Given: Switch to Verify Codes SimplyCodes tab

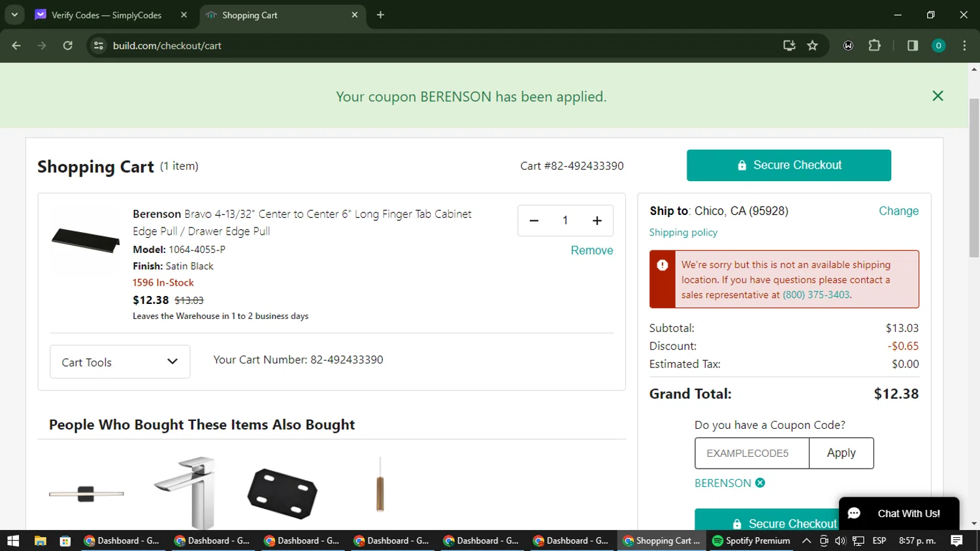Looking at the screenshot, I should [x=107, y=15].
